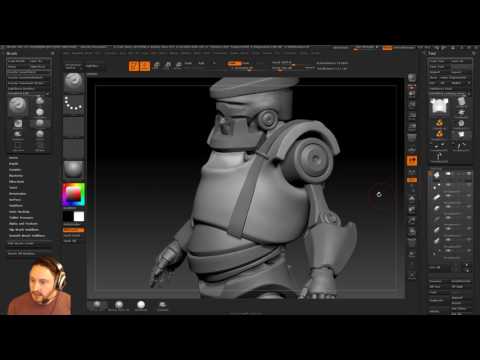
Task: Select the third brush icon in bottom shelf
Action: (141, 305)
